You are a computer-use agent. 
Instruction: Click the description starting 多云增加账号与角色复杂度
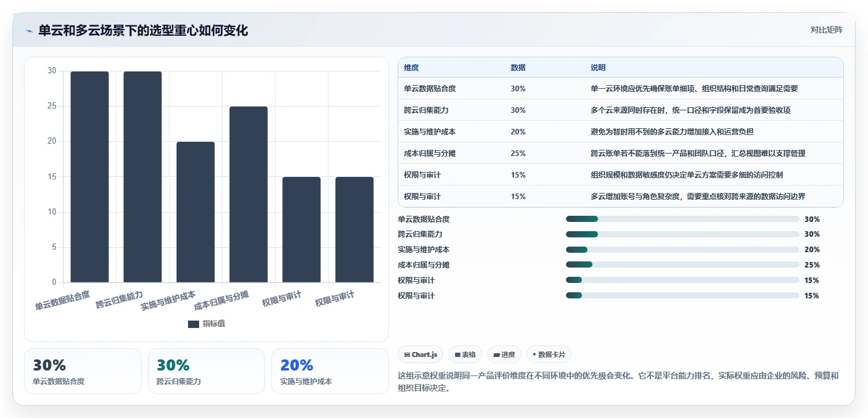[698, 197]
